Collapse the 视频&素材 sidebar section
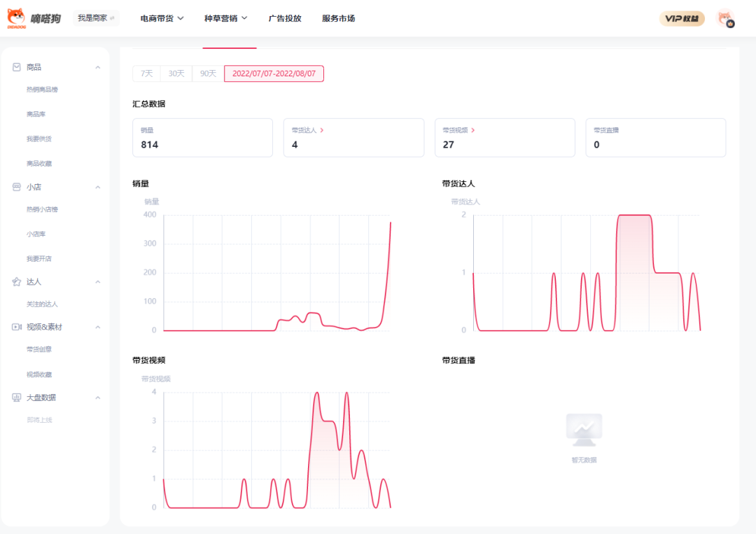This screenshot has height=534, width=756. click(98, 328)
